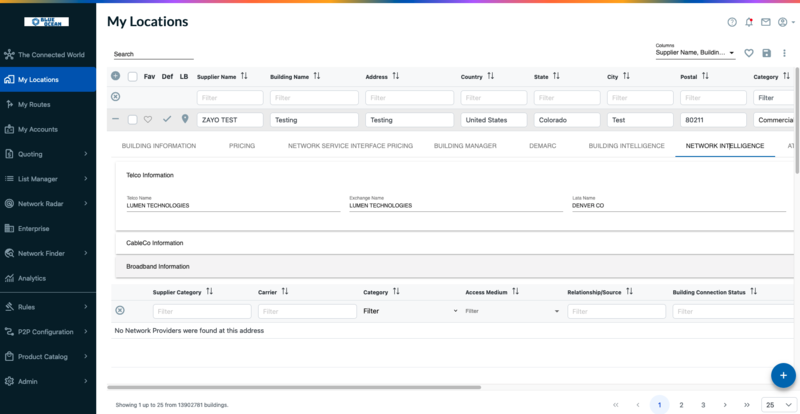Click the heart favorites icon near Columns
The width and height of the screenshot is (800, 414).
coord(749,53)
